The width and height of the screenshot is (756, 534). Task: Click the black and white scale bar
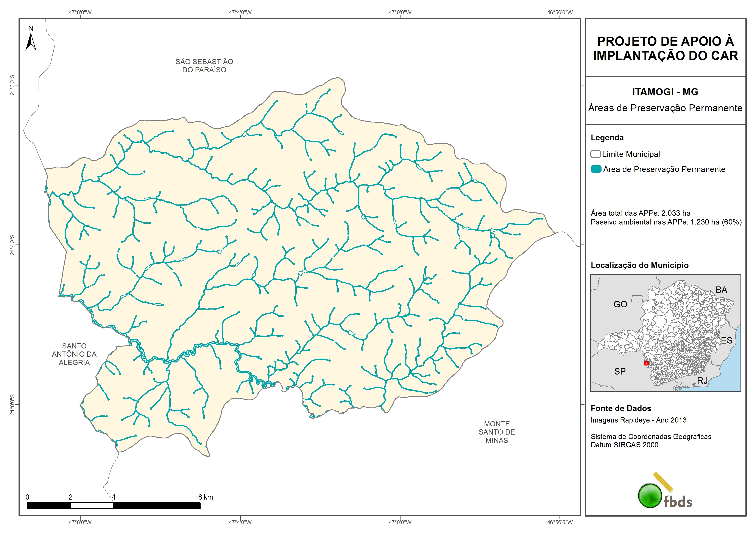pos(114,506)
